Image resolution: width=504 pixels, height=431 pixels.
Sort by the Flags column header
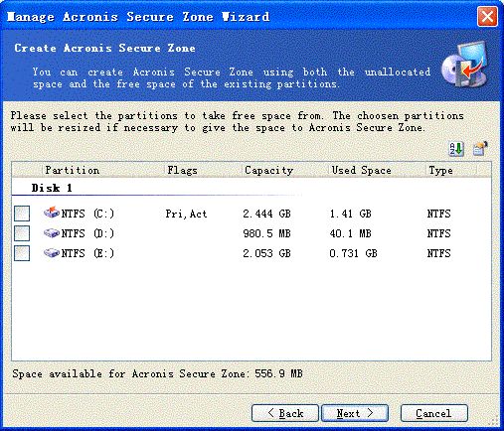(x=203, y=170)
